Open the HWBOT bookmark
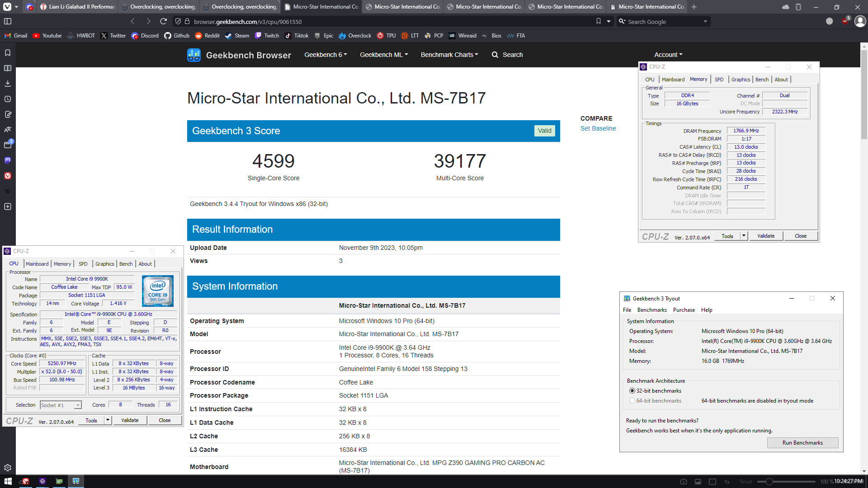Viewport: 868px width, 488px height. tap(81, 36)
